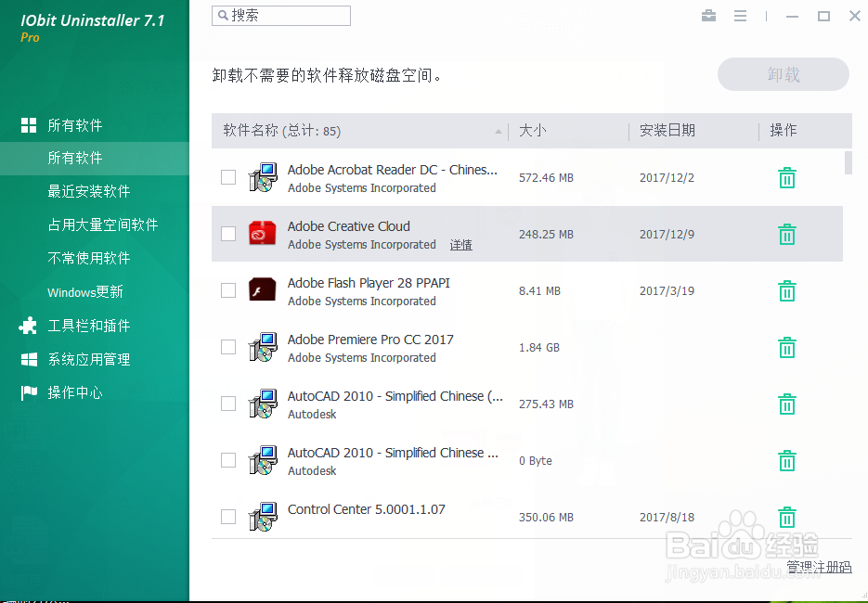Tick checkbox for Adobe Creative Cloud
The height and width of the screenshot is (603, 868).
click(x=228, y=234)
